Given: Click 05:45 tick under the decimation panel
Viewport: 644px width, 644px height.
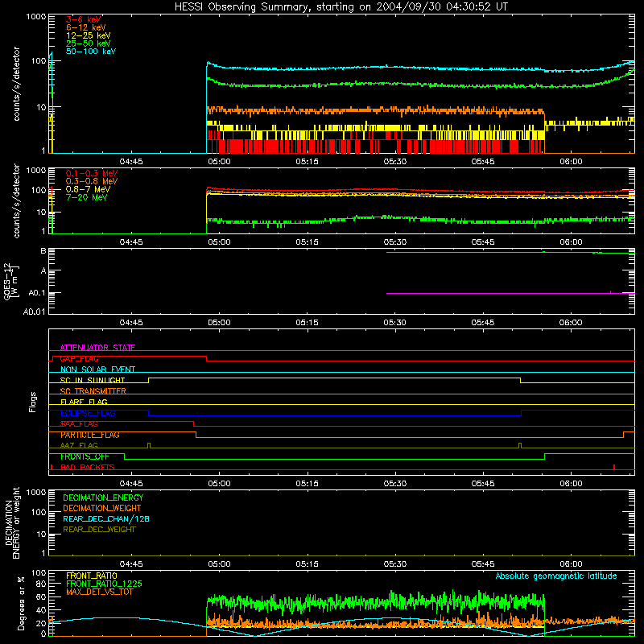Looking at the screenshot, I should click(x=483, y=564).
